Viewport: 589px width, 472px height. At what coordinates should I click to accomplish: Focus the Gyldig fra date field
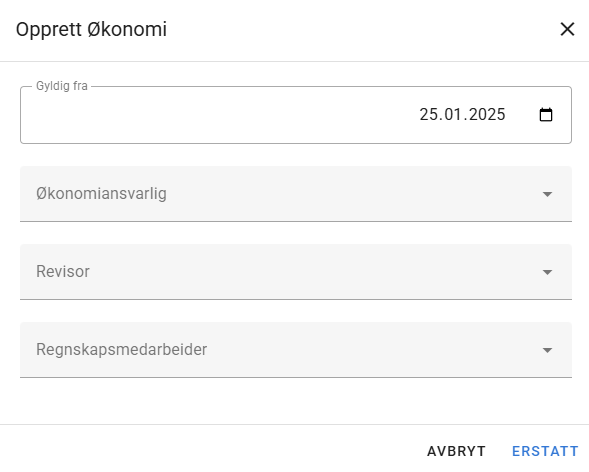[x=296, y=115]
